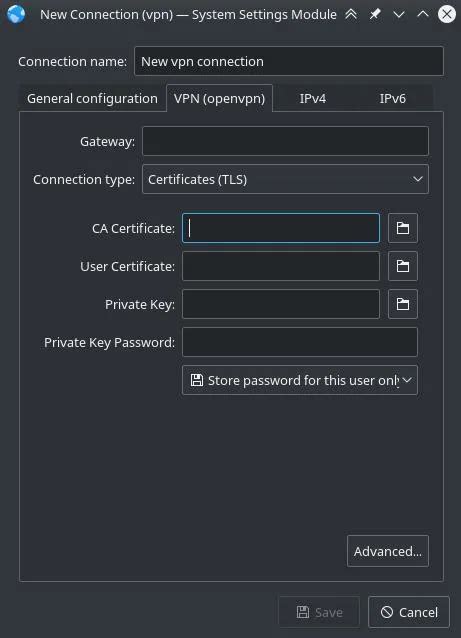Close the New Connection window
The width and height of the screenshot is (461, 638).
pos(447,14)
